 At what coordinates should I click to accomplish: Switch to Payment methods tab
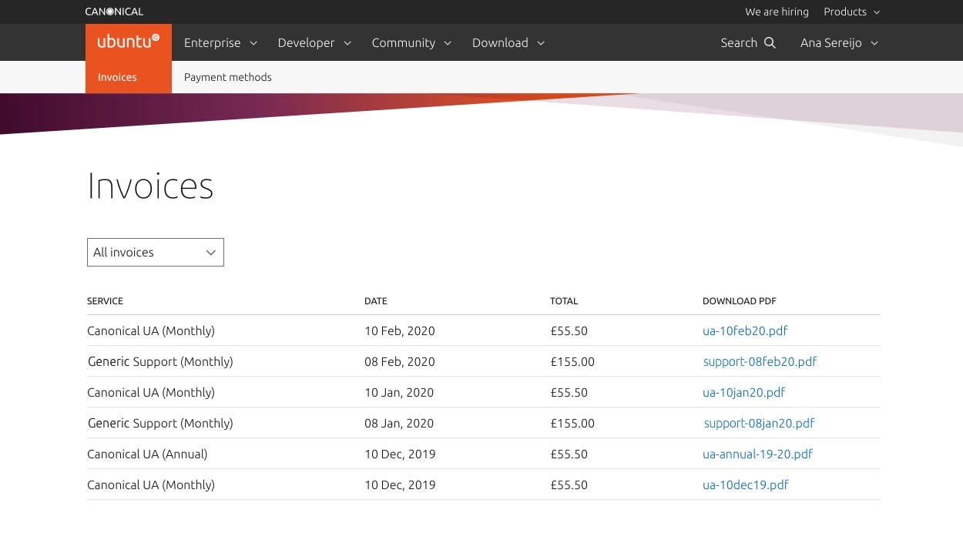(228, 77)
